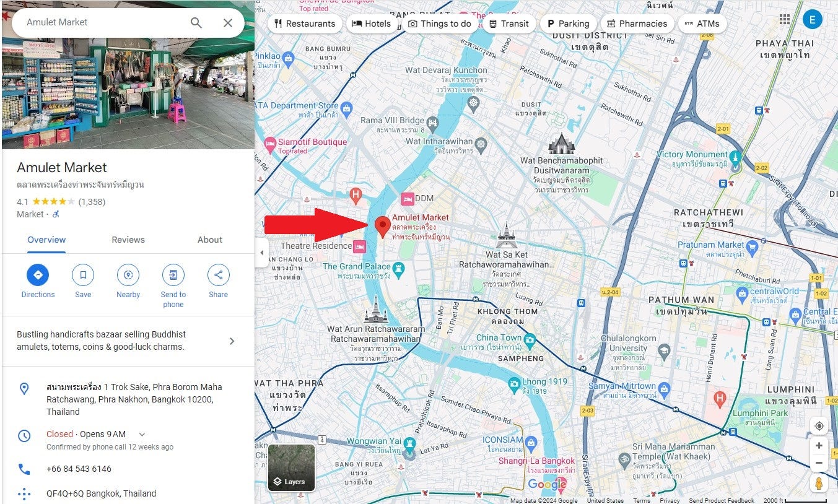The image size is (838, 504).
Task: Click the Shangri-La Bangkok hotel label
Action: pyautogui.click(x=536, y=461)
